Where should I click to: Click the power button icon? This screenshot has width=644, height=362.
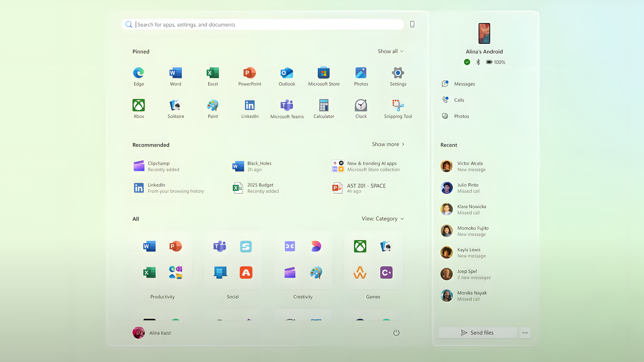click(396, 333)
